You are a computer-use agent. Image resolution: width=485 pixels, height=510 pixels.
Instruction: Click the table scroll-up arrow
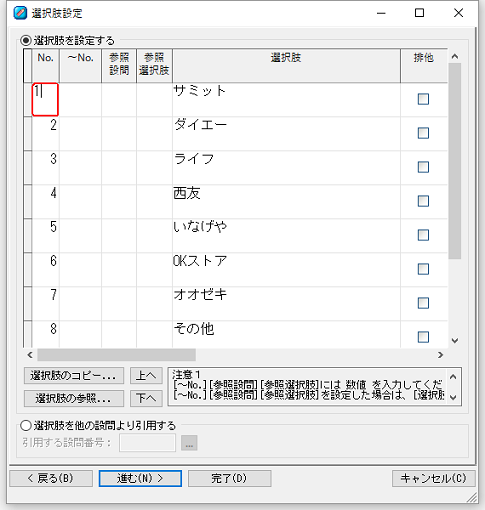[x=455, y=56]
